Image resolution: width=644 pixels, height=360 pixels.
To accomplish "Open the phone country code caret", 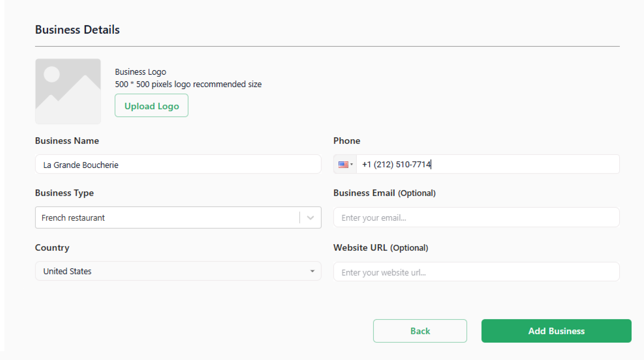I will click(x=352, y=164).
